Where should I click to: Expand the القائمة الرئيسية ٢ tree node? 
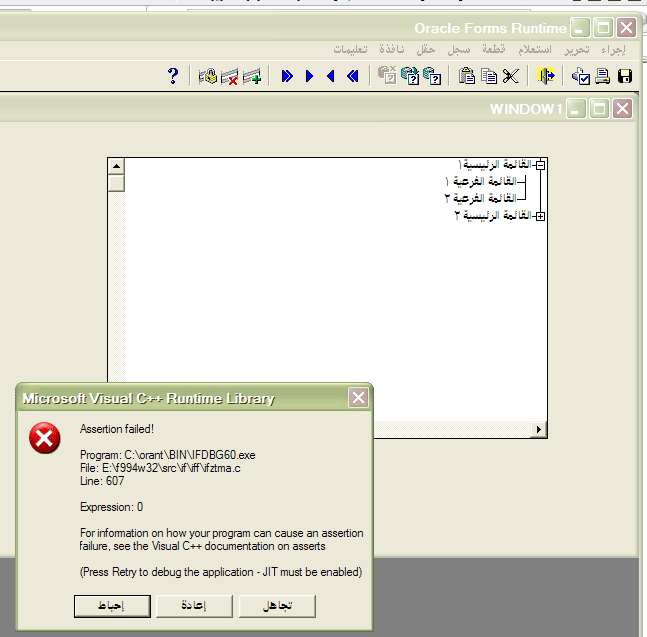[540, 216]
